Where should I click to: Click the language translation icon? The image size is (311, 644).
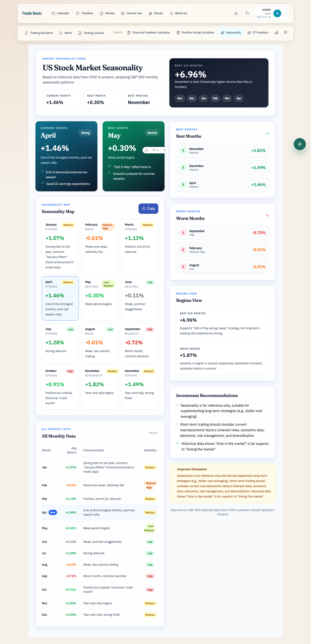(236, 14)
